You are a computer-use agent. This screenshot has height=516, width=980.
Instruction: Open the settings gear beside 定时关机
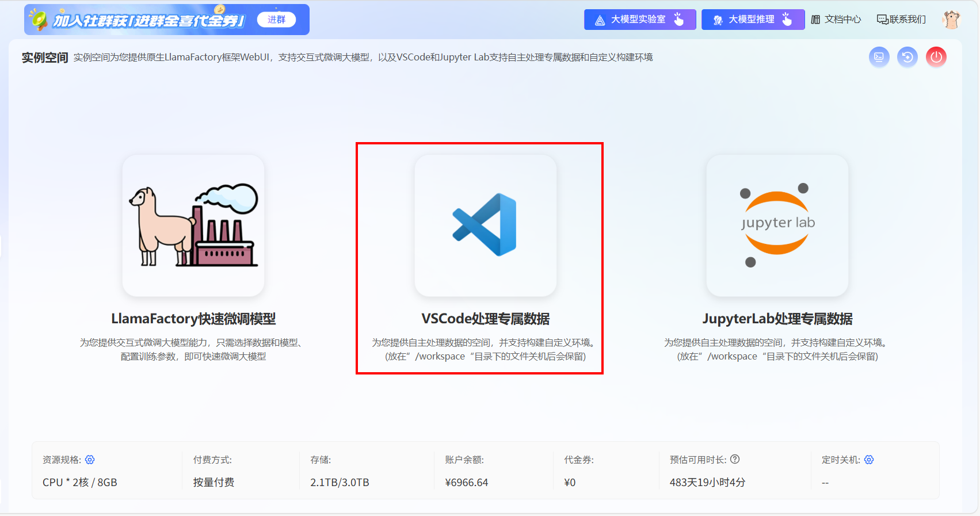point(869,460)
